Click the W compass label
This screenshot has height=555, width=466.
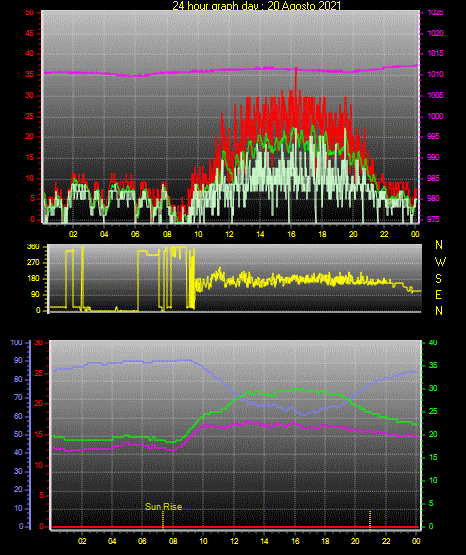coord(440,262)
